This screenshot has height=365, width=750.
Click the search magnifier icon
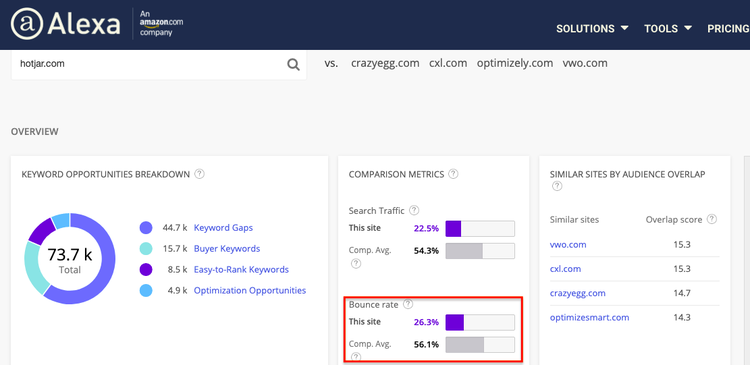pyautogui.click(x=293, y=64)
